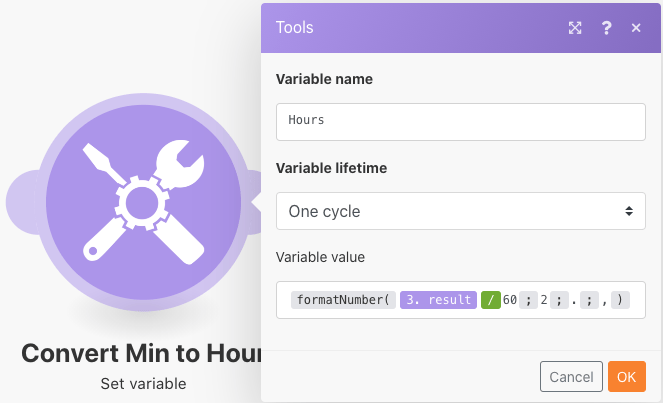This screenshot has width=663, height=403.
Task: Click the Tools dialog title
Action: (294, 27)
